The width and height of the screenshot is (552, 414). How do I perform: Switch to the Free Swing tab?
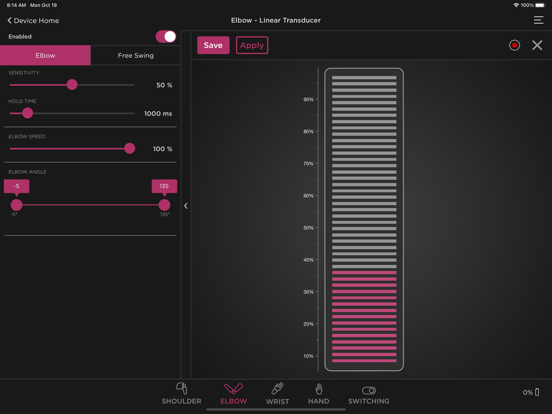136,55
